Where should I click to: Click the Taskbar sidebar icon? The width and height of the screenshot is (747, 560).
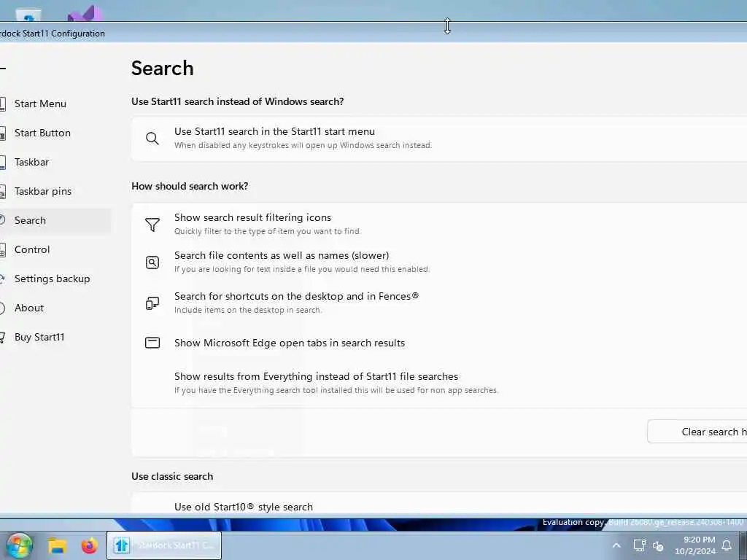pyautogui.click(x=2, y=162)
